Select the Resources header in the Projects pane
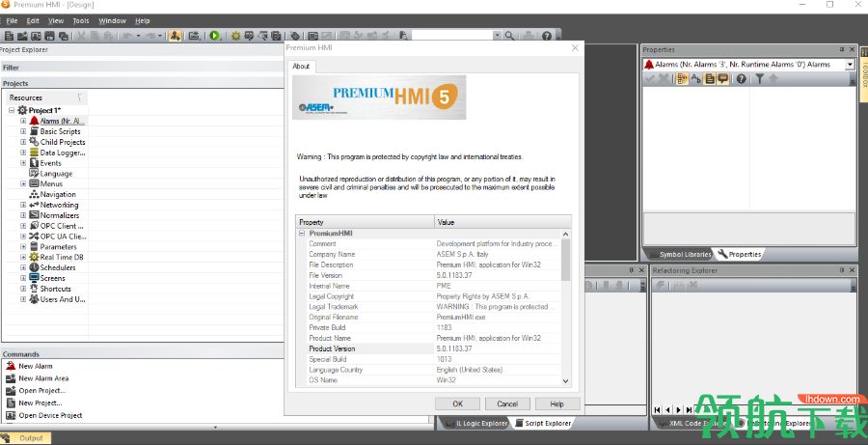 46,97
